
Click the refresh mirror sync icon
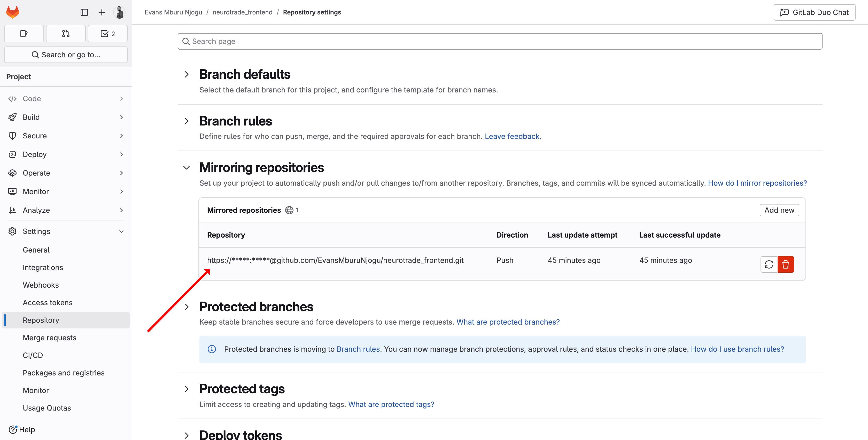769,264
